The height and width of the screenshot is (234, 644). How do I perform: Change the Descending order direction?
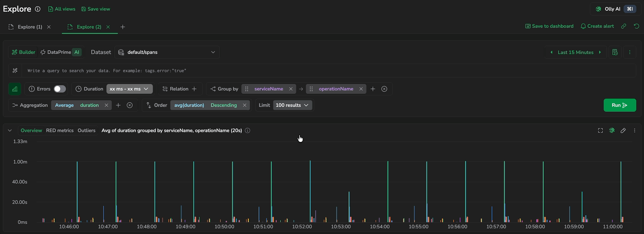[x=223, y=105]
